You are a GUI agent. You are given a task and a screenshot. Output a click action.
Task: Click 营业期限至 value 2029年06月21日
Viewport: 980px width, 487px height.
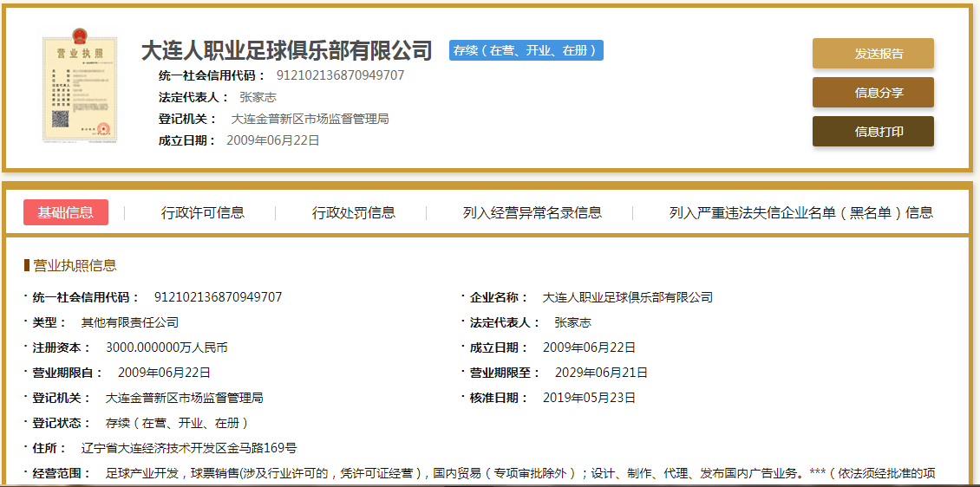601,373
